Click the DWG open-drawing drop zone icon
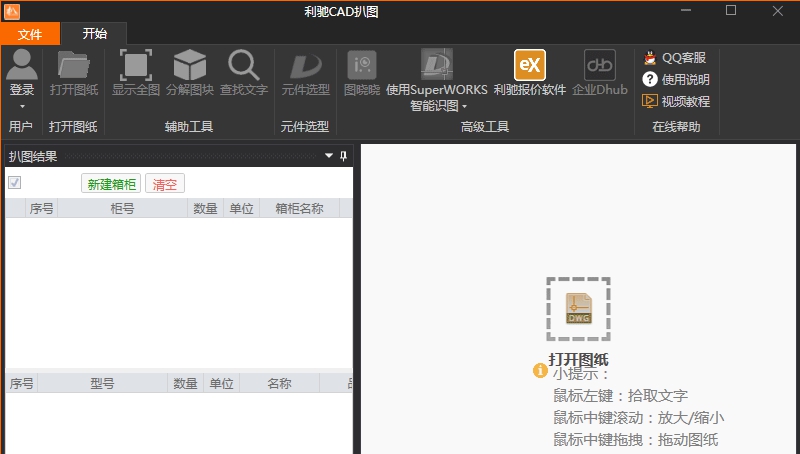The width and height of the screenshot is (800, 454). 578,309
